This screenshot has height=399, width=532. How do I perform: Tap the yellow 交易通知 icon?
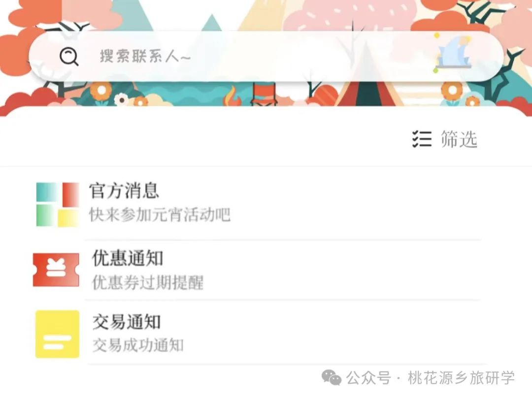[57, 334]
